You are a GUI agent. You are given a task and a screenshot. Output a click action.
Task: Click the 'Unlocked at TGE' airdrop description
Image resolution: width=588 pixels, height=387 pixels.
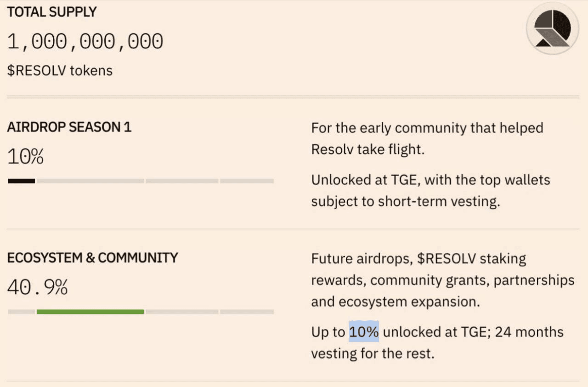click(430, 190)
